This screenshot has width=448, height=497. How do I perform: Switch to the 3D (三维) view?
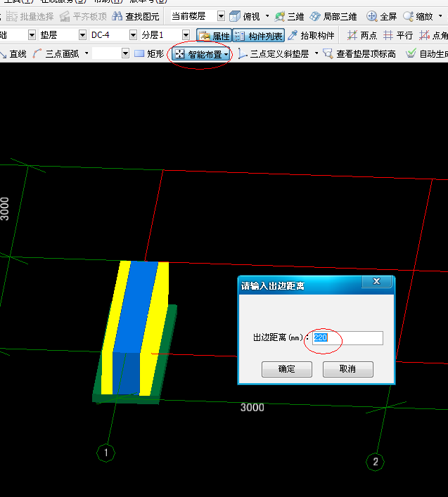[x=289, y=16]
